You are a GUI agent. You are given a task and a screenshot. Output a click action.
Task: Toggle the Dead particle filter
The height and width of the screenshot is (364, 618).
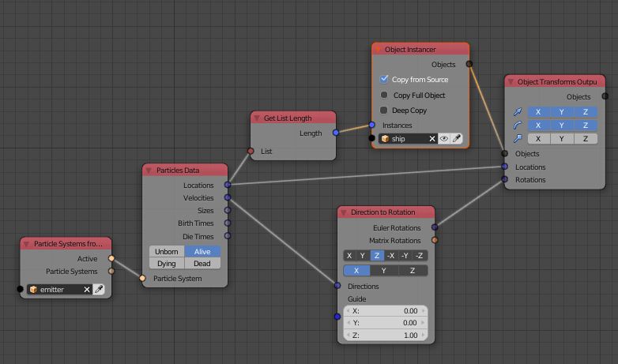tap(202, 263)
